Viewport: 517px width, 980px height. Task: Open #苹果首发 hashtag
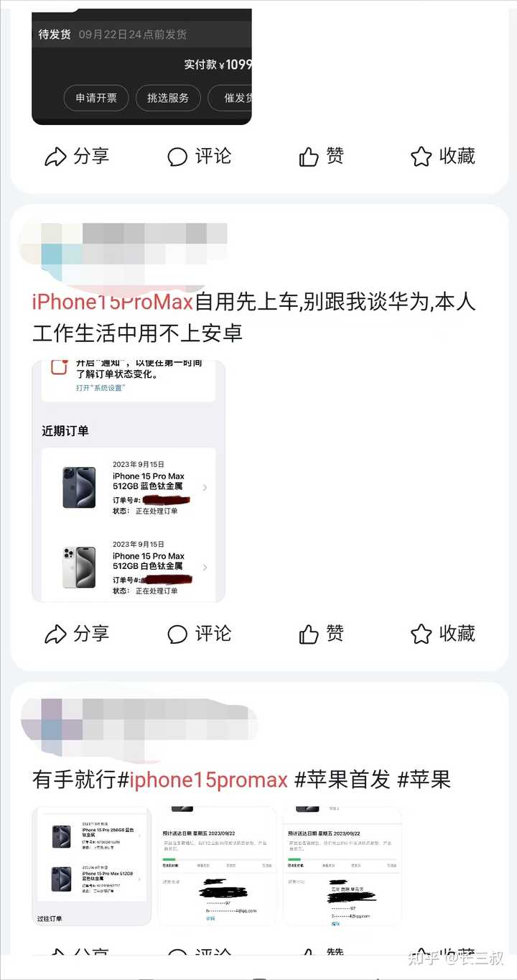coord(343,780)
